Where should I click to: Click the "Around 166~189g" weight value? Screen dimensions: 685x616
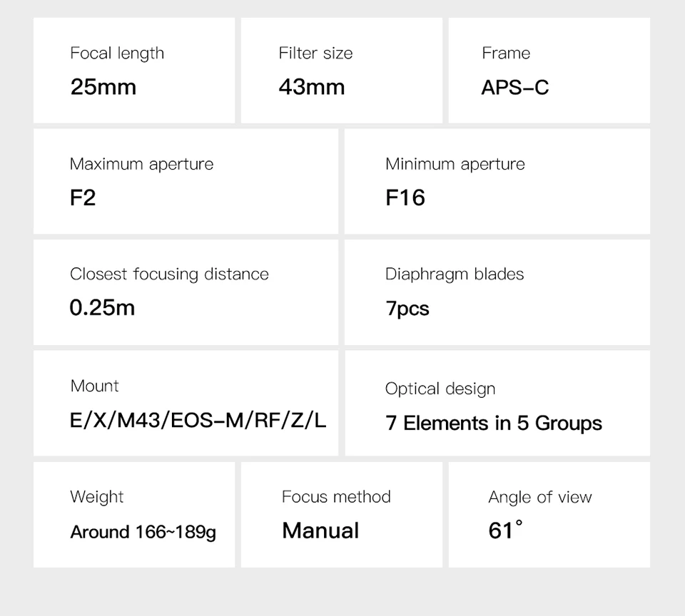pos(143,532)
